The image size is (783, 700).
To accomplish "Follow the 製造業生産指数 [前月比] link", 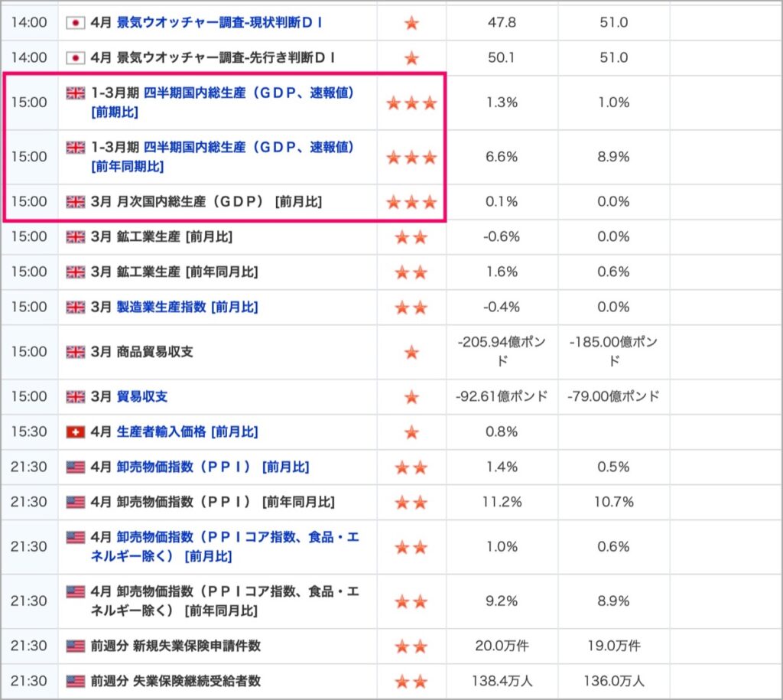I will (x=187, y=308).
